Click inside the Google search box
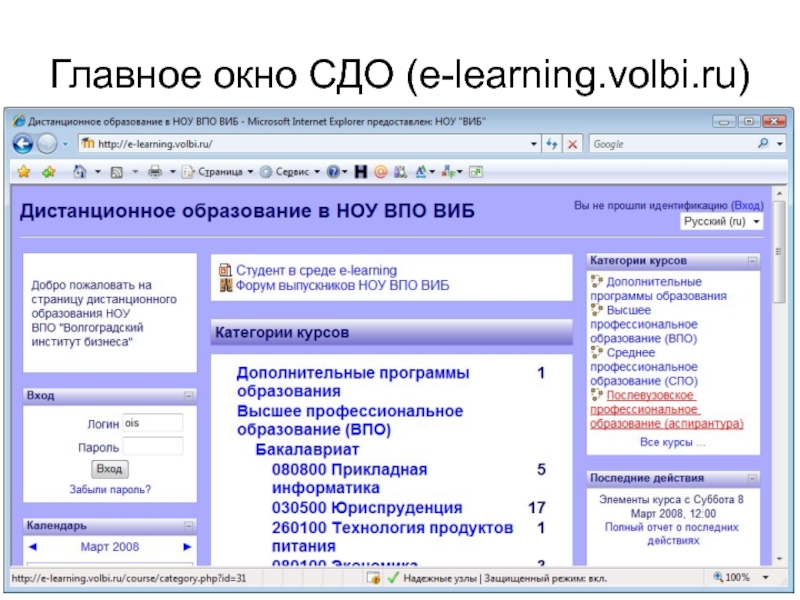 pyautogui.click(x=672, y=144)
